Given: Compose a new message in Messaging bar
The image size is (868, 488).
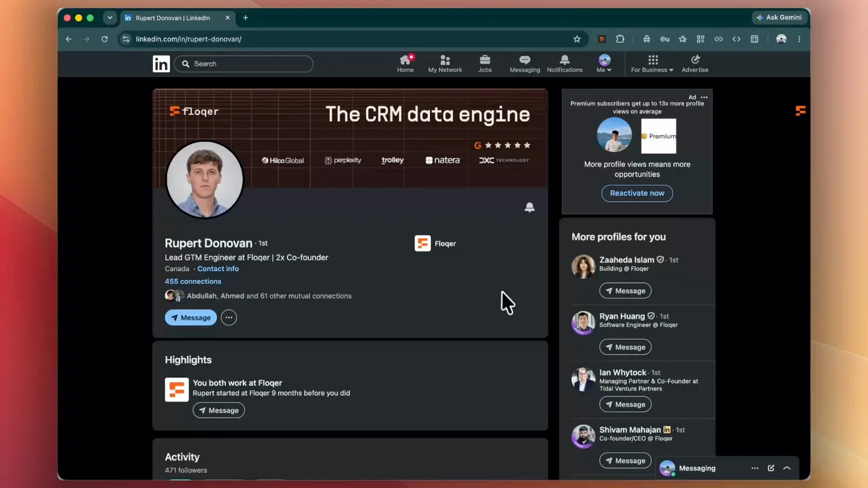Looking at the screenshot, I should point(771,468).
